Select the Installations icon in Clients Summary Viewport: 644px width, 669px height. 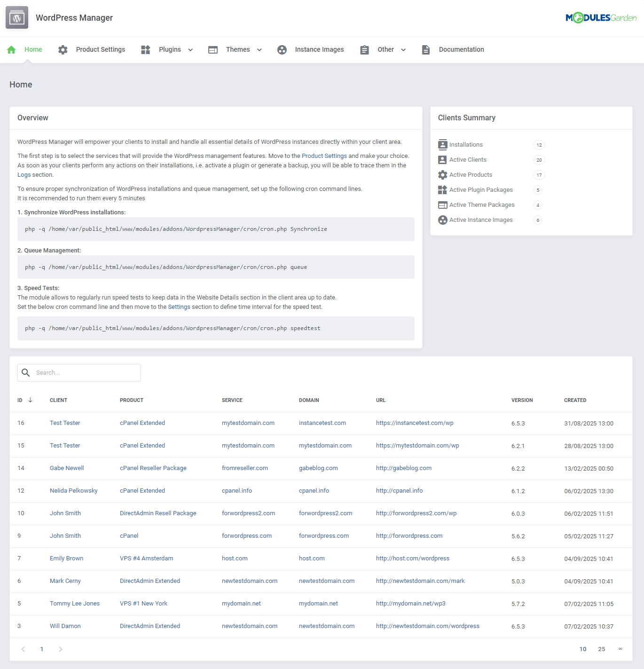point(442,144)
